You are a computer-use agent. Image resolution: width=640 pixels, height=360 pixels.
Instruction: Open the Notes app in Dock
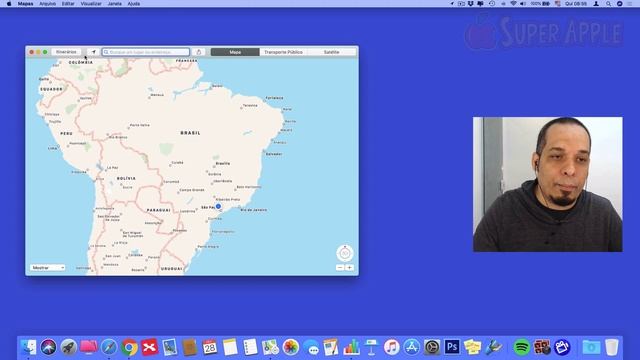pos(230,347)
